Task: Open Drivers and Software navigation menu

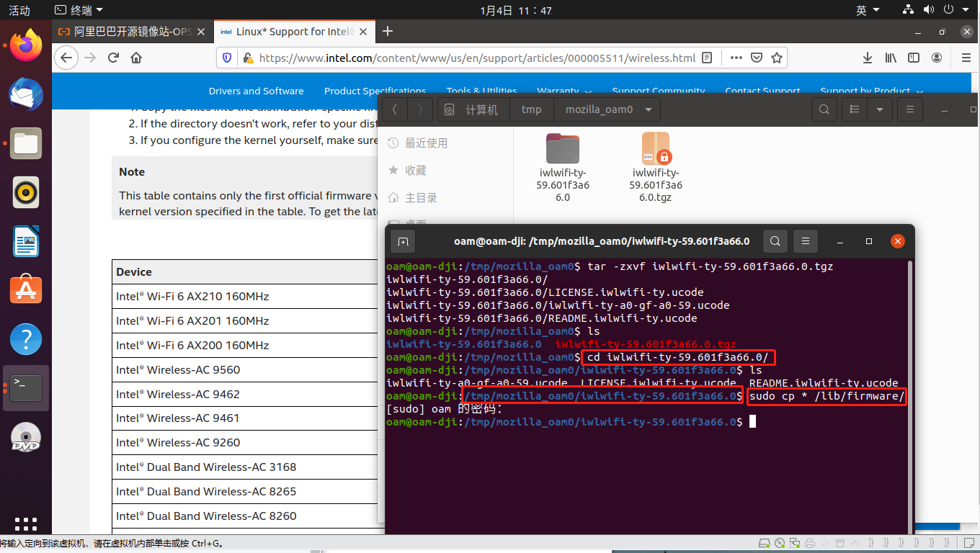Action: (257, 91)
